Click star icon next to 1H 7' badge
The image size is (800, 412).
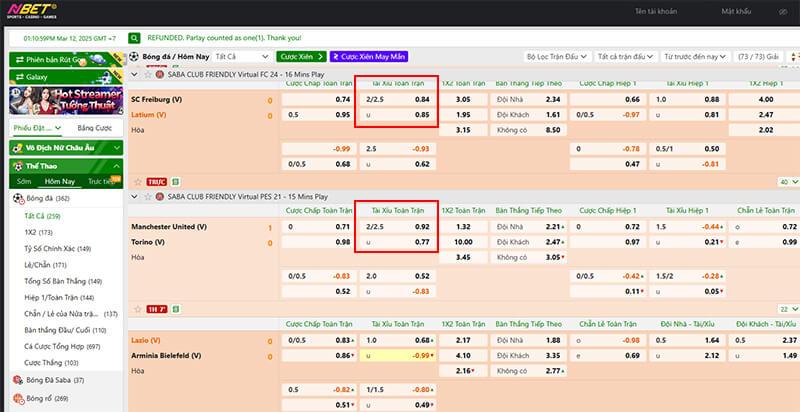[137, 309]
